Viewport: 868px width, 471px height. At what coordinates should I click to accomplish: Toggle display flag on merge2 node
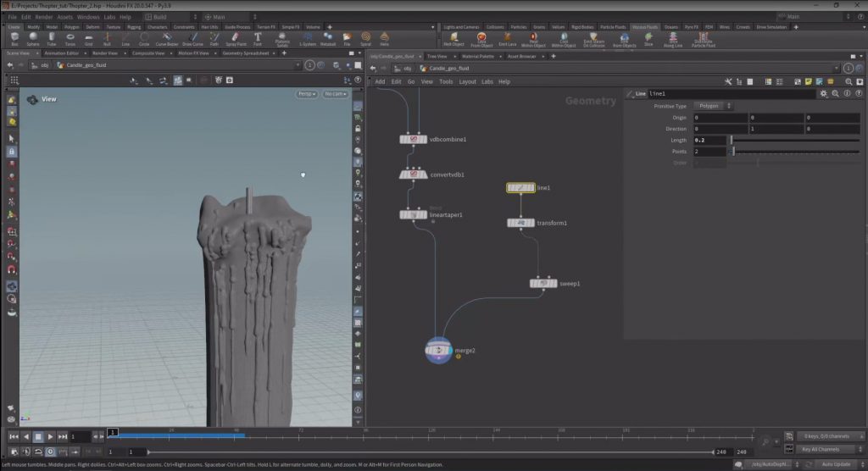(x=449, y=350)
